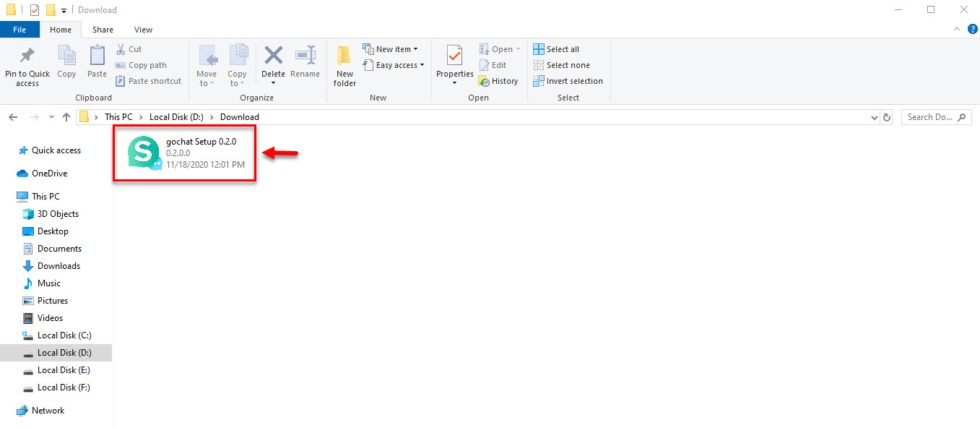Switch to the Home ribbon tab
Viewport: 980px width, 428px height.
point(61,30)
